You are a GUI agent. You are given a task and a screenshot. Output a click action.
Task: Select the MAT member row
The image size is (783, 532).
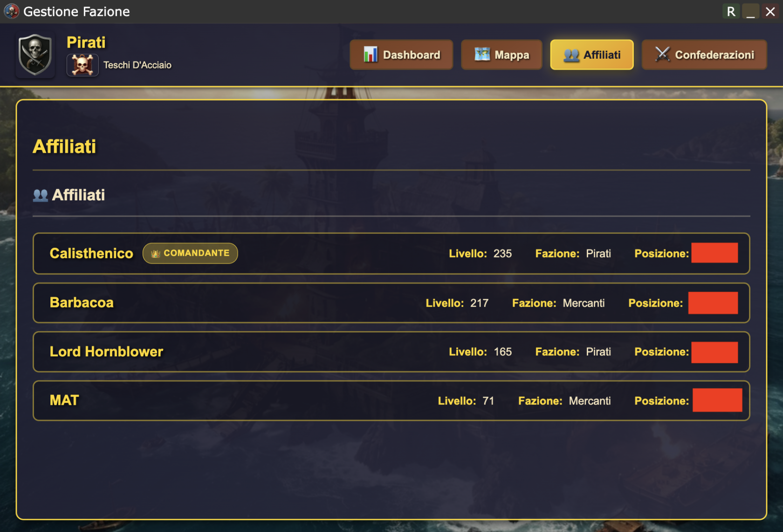click(x=391, y=401)
